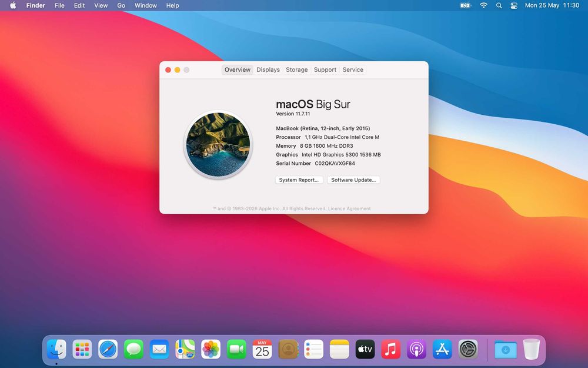Open Launchpad in the Dock

coord(82,349)
